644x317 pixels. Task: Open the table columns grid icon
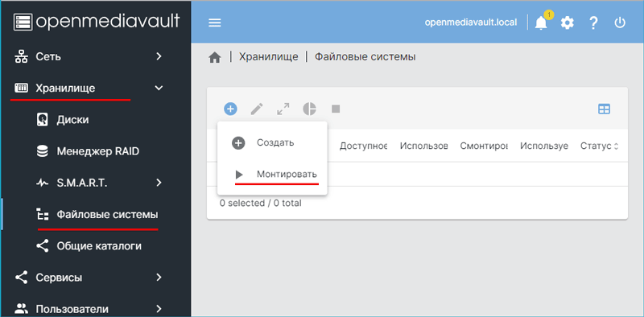coord(605,109)
